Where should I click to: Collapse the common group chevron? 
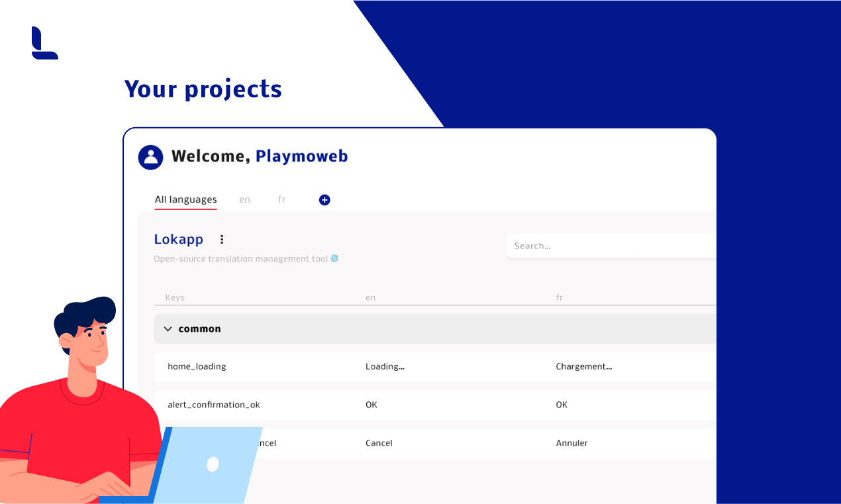pos(168,329)
